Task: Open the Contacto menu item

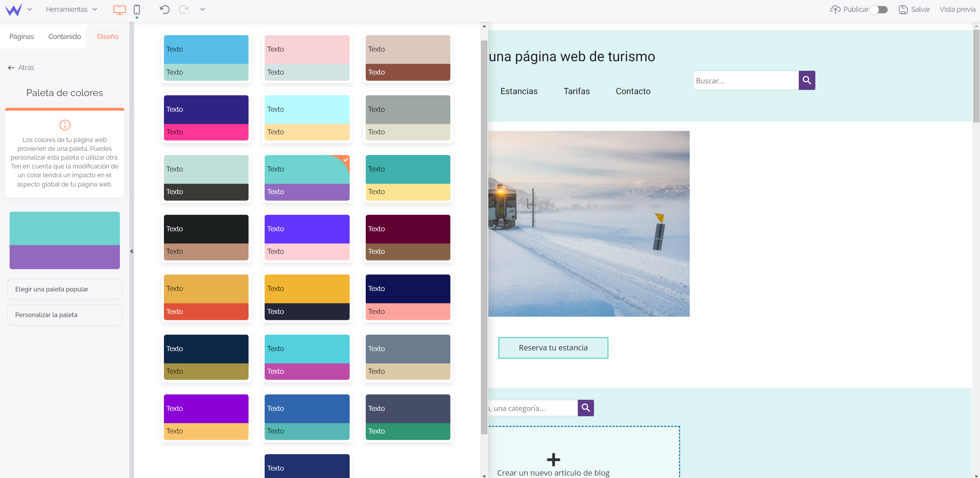Action: (x=633, y=91)
